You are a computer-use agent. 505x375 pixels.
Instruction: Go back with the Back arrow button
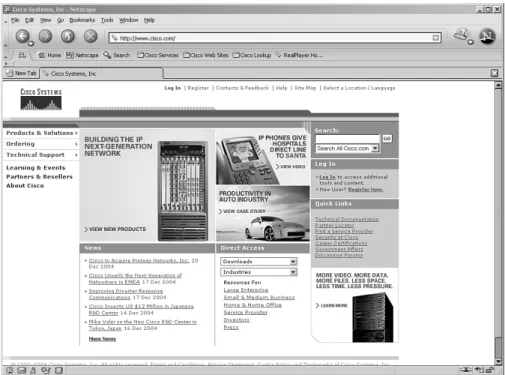tap(23, 36)
